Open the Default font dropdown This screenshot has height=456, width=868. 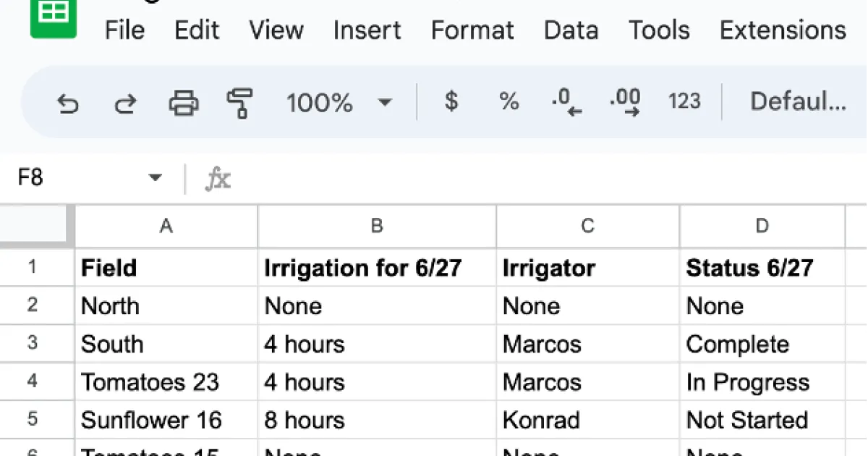tap(797, 101)
